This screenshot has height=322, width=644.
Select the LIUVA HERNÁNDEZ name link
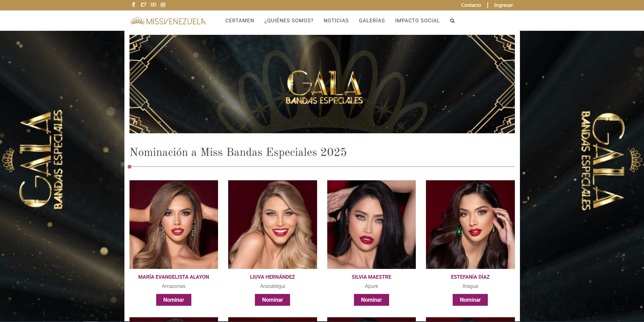pyautogui.click(x=272, y=277)
